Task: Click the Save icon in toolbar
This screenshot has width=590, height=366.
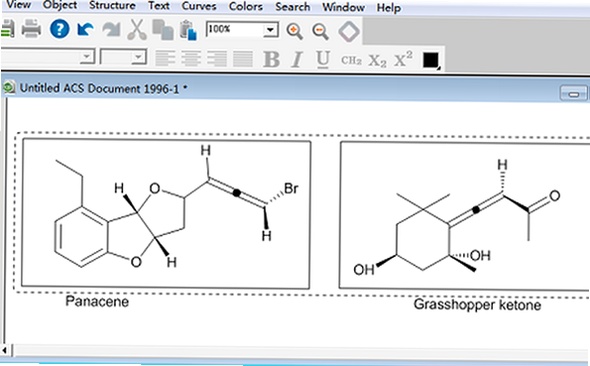Action: [8, 29]
